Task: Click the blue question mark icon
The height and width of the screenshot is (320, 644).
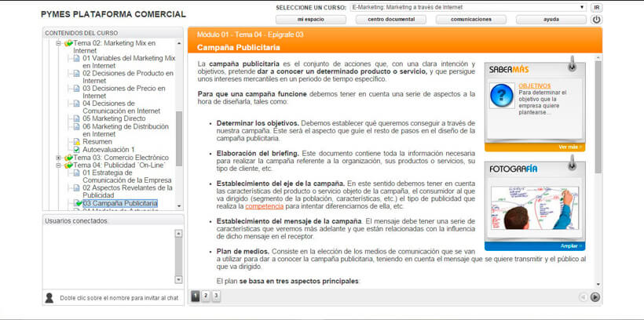Action: click(x=502, y=96)
